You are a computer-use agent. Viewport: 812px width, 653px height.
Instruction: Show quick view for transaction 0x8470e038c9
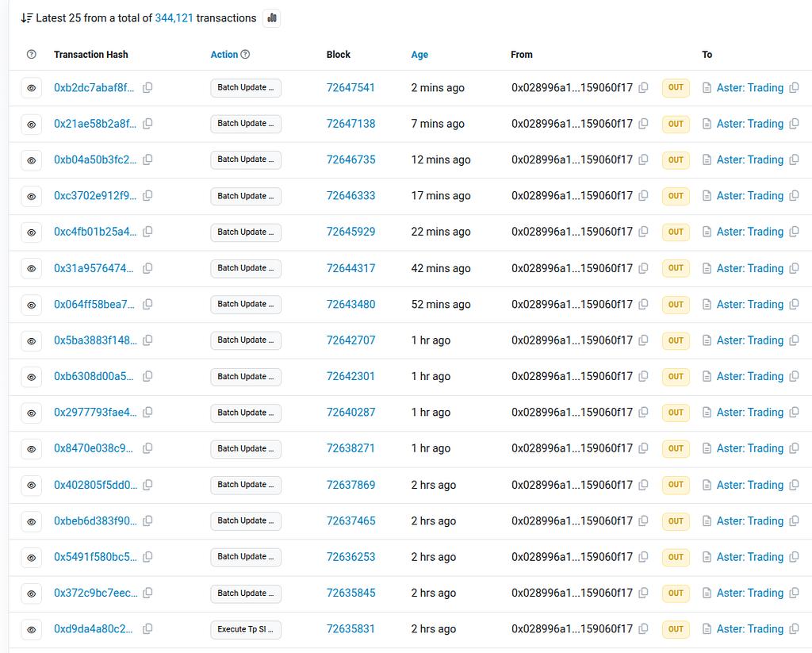click(x=32, y=449)
